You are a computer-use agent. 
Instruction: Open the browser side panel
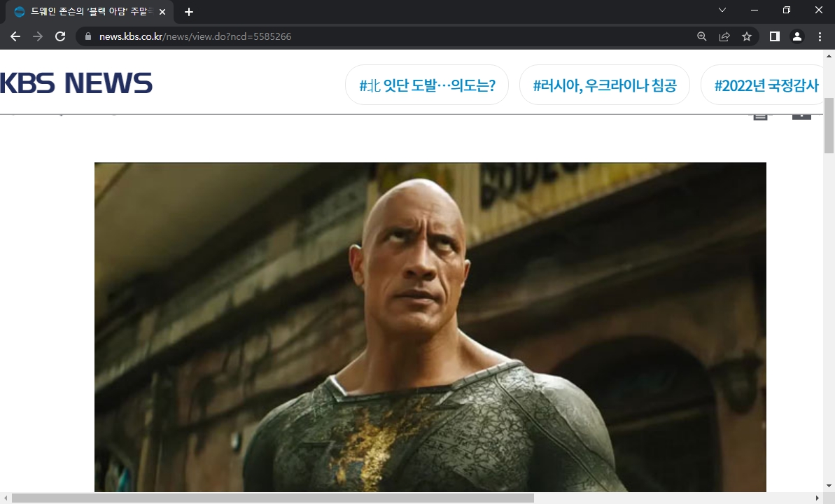(775, 36)
